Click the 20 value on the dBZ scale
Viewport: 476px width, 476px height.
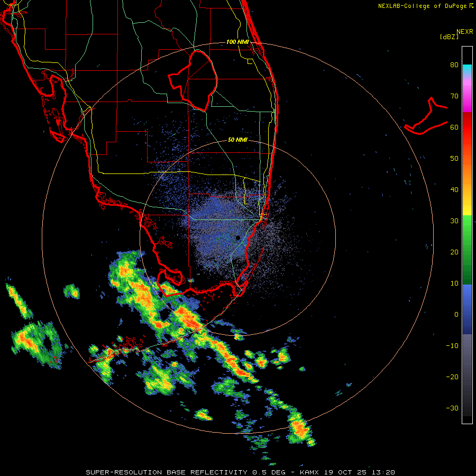coord(454,252)
